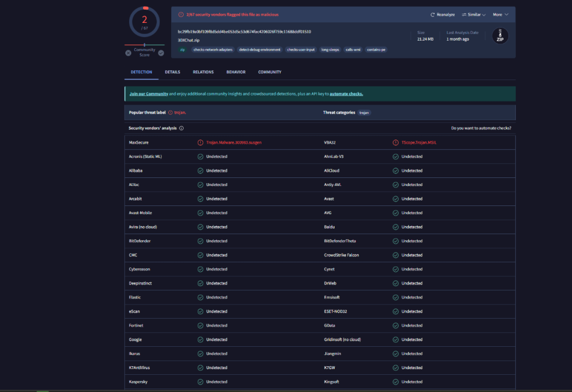Click the check icon in the Fortinet row
This screenshot has height=392, width=572.
[200, 326]
